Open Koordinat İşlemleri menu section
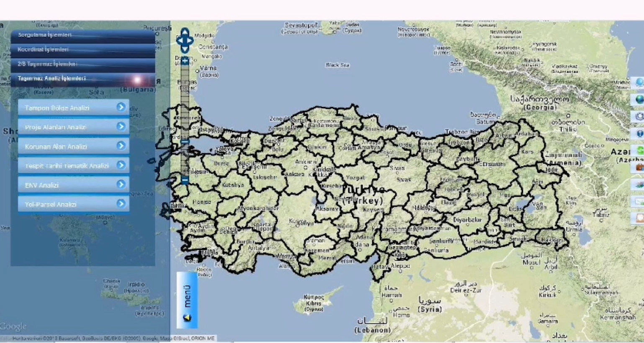Image resolution: width=644 pixels, height=343 pixels. pos(83,50)
